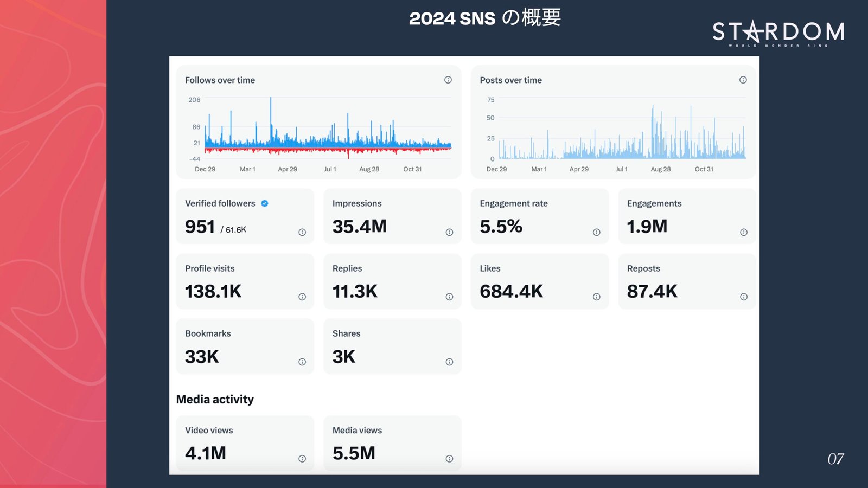Image resolution: width=868 pixels, height=488 pixels.
Task: Click the Media views label
Action: coord(357,430)
